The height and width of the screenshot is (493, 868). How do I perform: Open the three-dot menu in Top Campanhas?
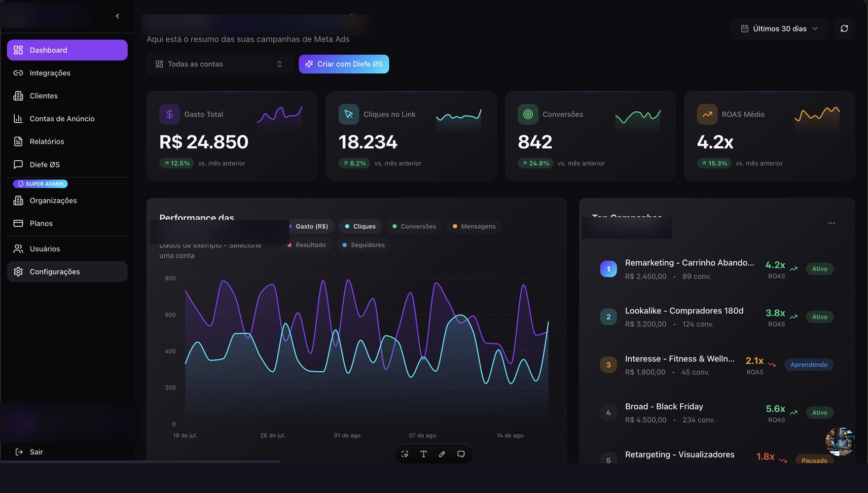coord(832,223)
